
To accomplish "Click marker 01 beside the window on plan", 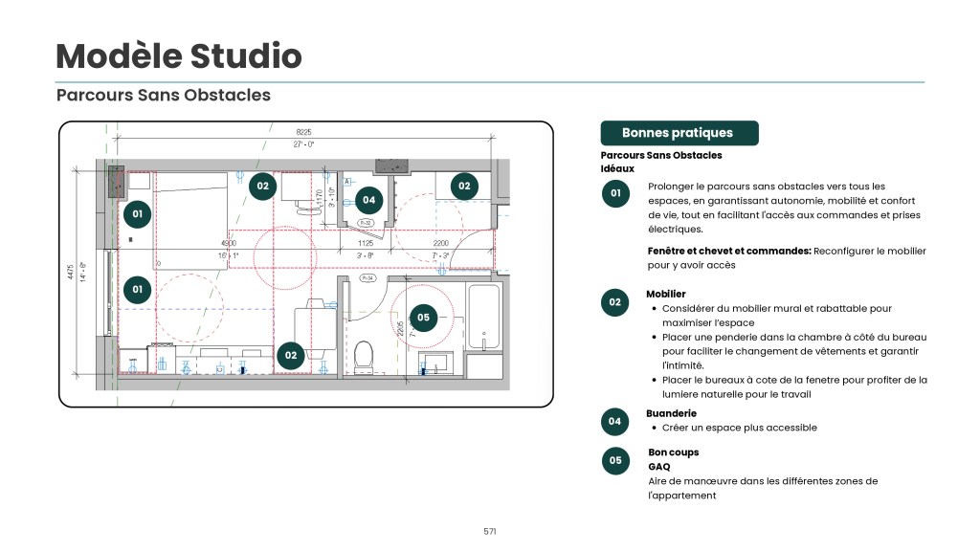I will 138,289.
